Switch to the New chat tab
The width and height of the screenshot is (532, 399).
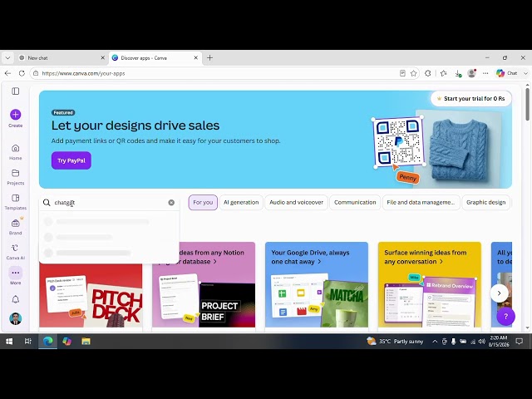(62, 58)
